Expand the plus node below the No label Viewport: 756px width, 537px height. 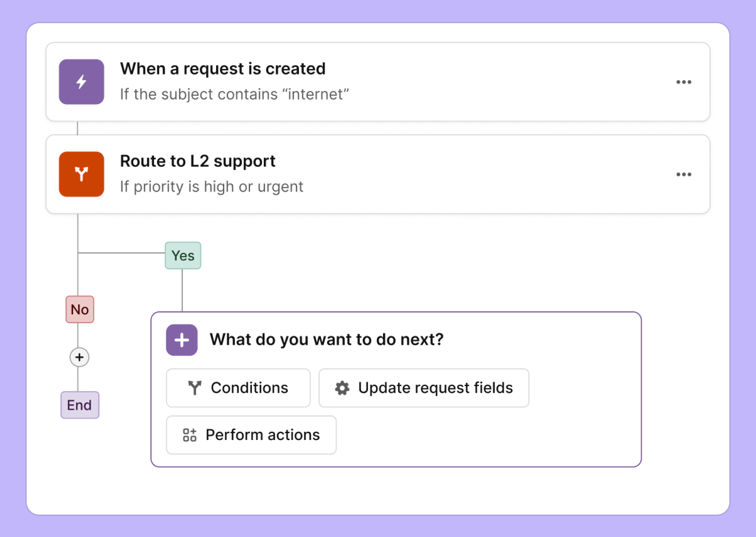pos(79,357)
